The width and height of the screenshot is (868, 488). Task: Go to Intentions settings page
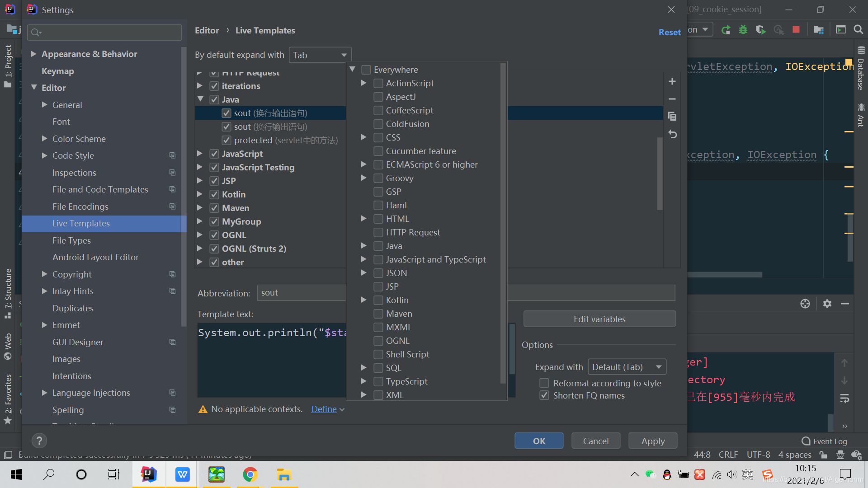[71, 376]
